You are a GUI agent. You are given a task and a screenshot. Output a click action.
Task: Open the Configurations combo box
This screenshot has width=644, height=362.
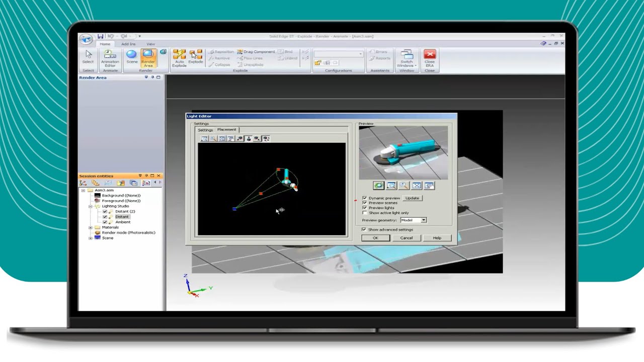click(338, 54)
